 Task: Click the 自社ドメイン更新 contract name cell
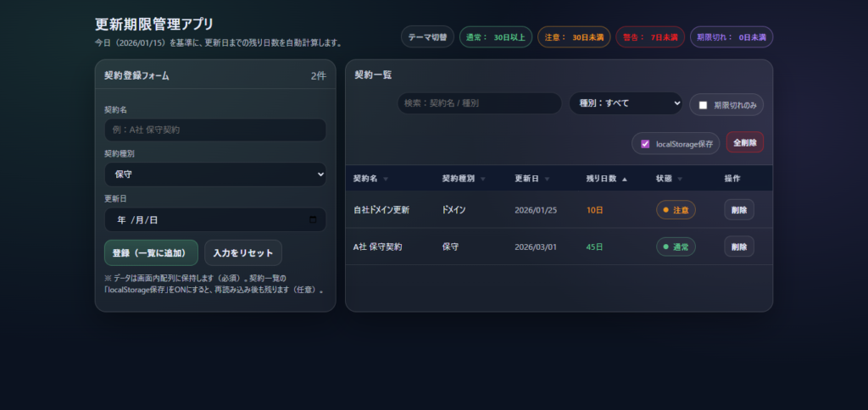381,210
